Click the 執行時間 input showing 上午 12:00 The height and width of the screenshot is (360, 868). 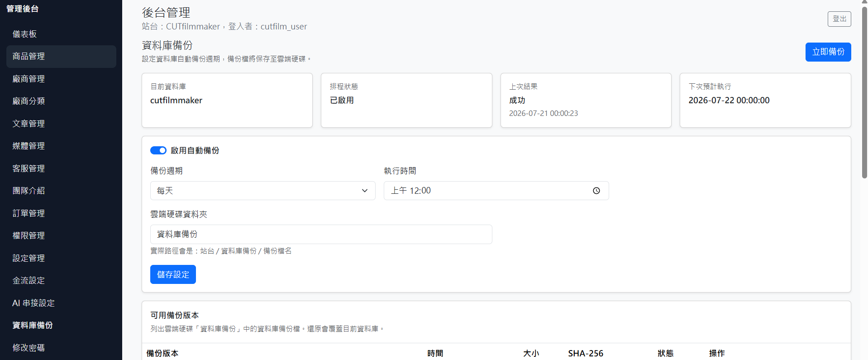tap(496, 191)
